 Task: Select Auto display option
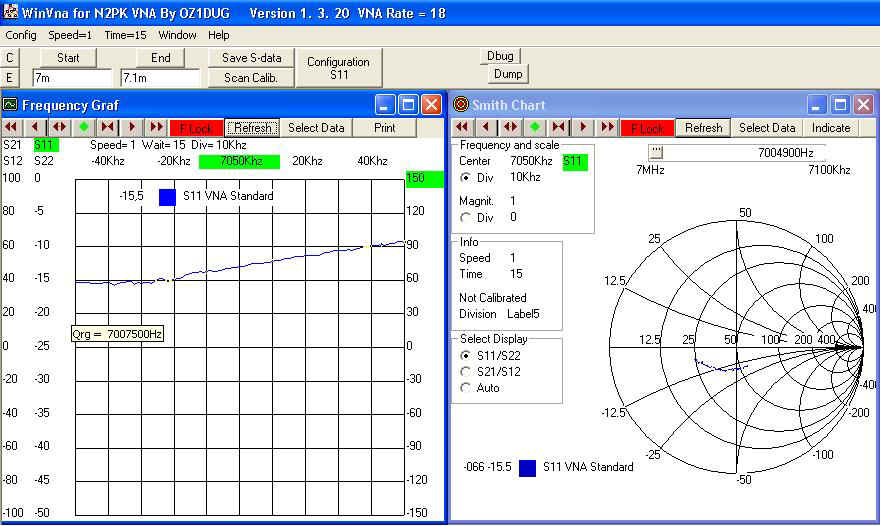pyautogui.click(x=466, y=388)
